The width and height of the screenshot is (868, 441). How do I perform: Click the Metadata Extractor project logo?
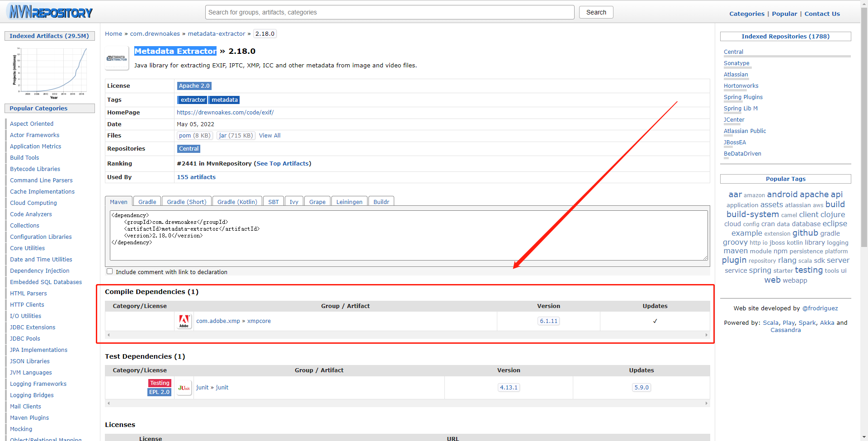[x=117, y=58]
